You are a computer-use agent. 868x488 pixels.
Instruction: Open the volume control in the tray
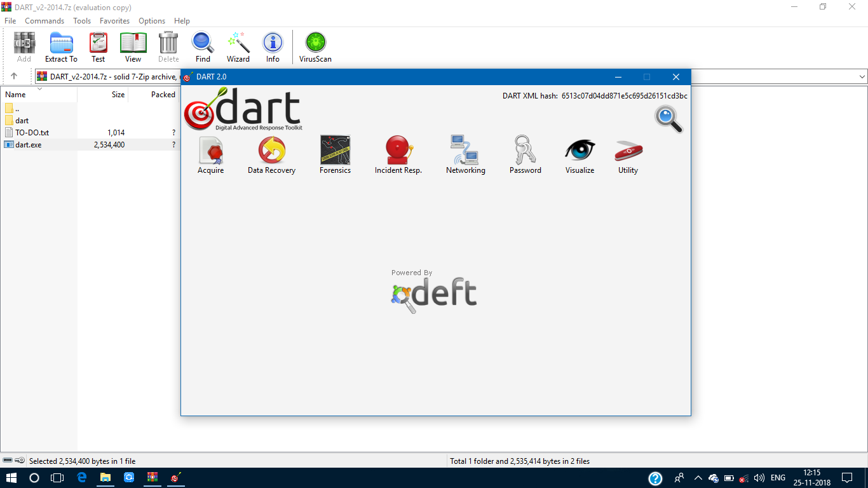click(x=759, y=478)
